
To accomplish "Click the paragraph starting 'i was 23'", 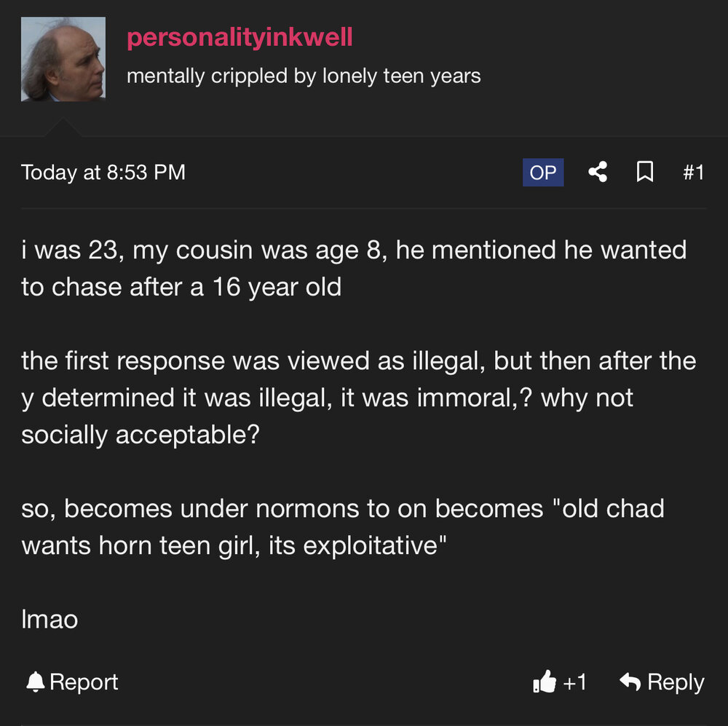I will [x=354, y=268].
